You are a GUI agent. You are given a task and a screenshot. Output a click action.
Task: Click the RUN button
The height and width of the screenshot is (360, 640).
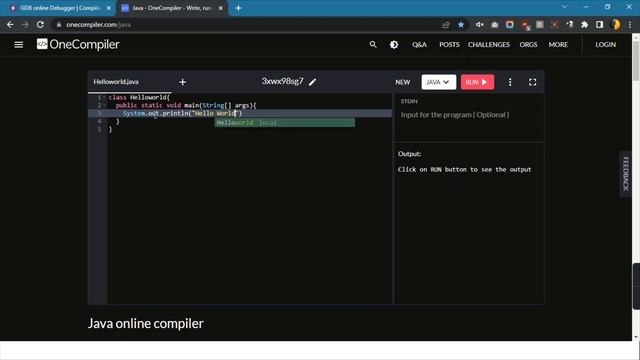coord(477,82)
